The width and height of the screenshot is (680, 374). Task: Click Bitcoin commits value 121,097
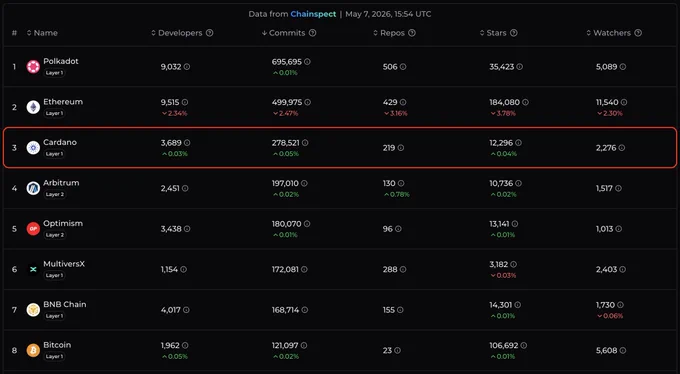(x=285, y=345)
